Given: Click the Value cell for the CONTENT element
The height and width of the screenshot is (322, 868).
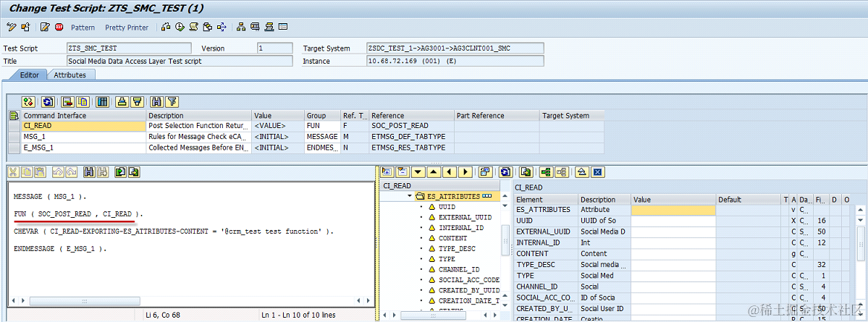Looking at the screenshot, I should (x=673, y=253).
